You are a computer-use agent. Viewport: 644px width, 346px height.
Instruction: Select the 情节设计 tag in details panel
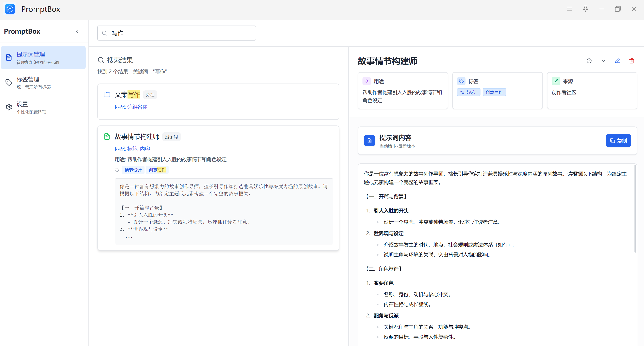[469, 92]
